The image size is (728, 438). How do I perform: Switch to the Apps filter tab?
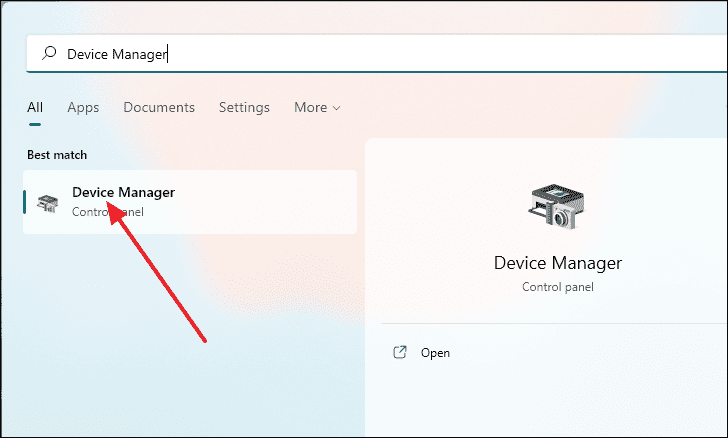83,107
